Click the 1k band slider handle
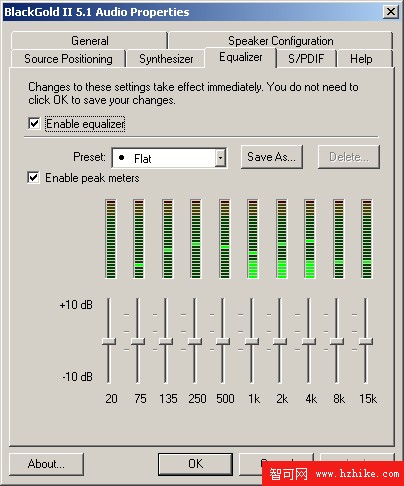 tap(252, 341)
